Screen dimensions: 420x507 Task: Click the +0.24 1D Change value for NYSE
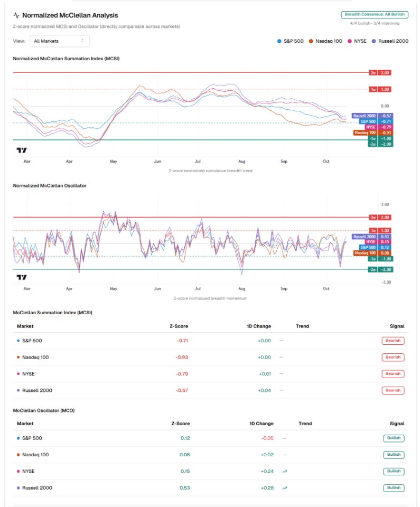pyautogui.click(x=267, y=472)
